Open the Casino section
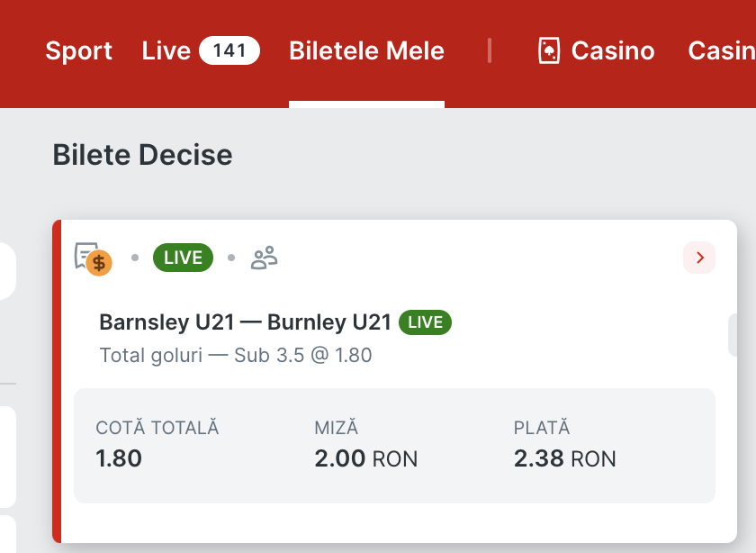 [x=613, y=50]
